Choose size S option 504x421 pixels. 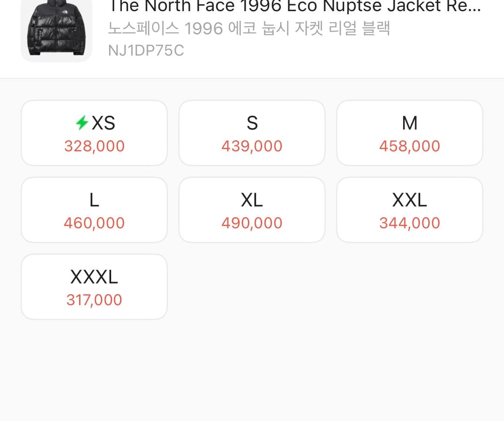click(252, 133)
